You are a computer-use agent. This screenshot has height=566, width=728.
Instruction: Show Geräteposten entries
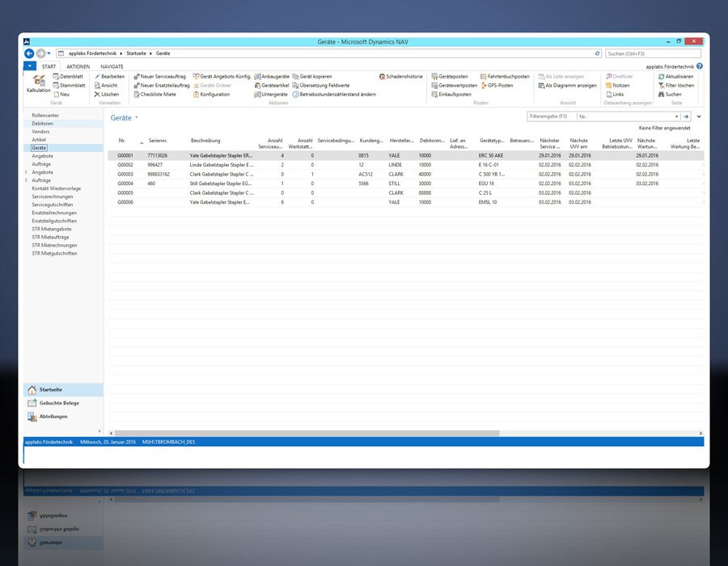[450, 77]
